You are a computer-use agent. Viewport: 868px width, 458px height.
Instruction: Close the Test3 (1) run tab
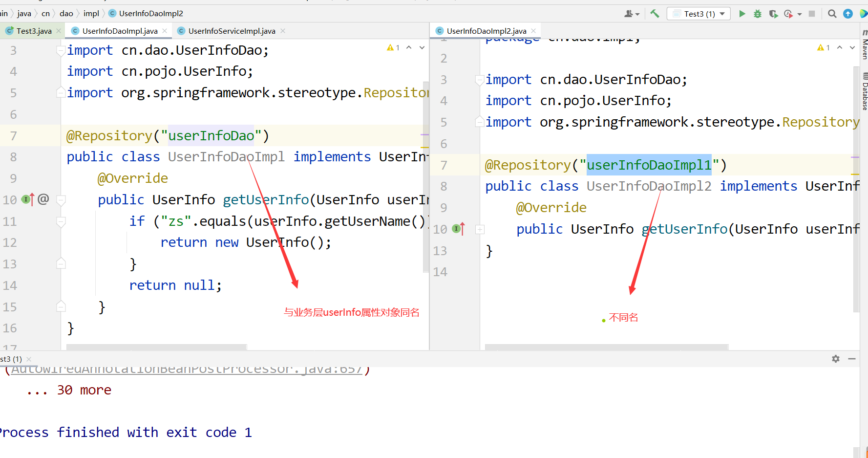29,359
